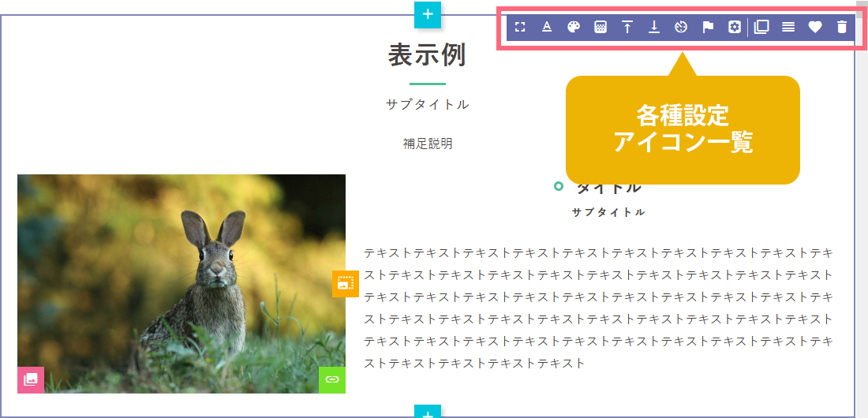868x418 pixels.
Task: Open the text color (underlined A) setting
Action: click(x=547, y=27)
